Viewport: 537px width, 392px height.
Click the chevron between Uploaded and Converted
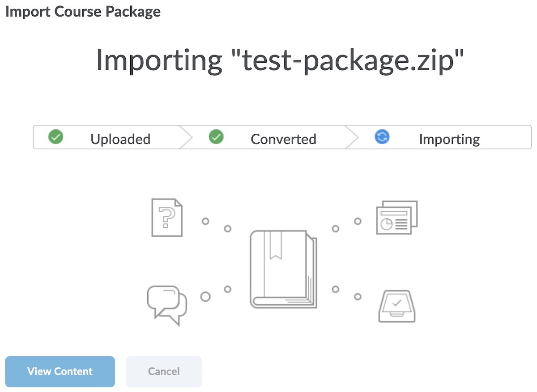pos(186,137)
